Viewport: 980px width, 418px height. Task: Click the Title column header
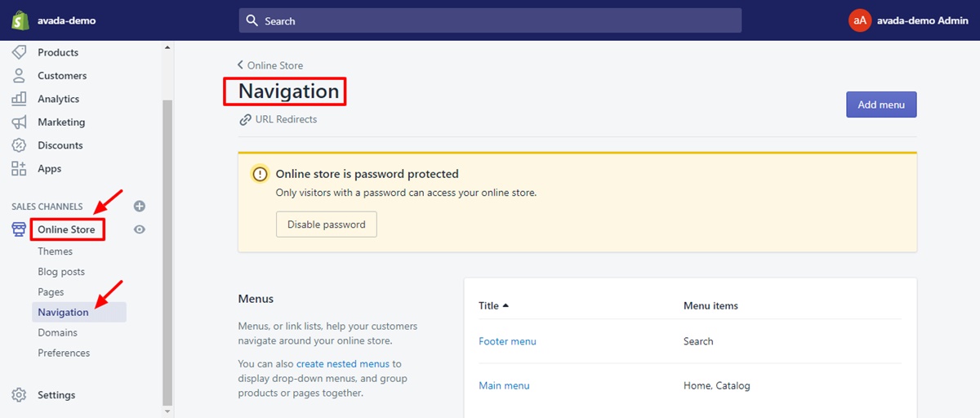(488, 305)
